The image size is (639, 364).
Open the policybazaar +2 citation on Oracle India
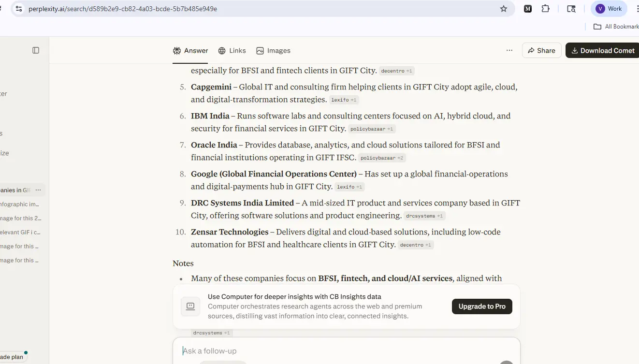click(x=382, y=158)
